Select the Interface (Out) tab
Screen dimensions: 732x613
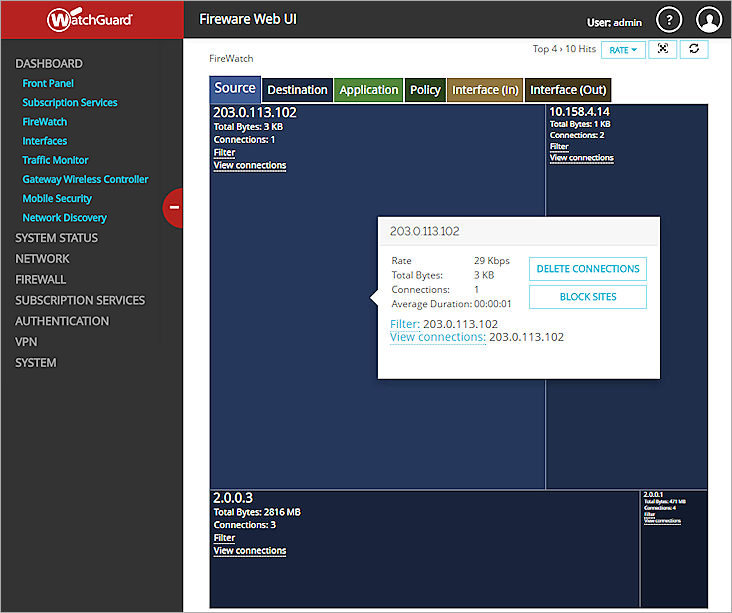567,90
